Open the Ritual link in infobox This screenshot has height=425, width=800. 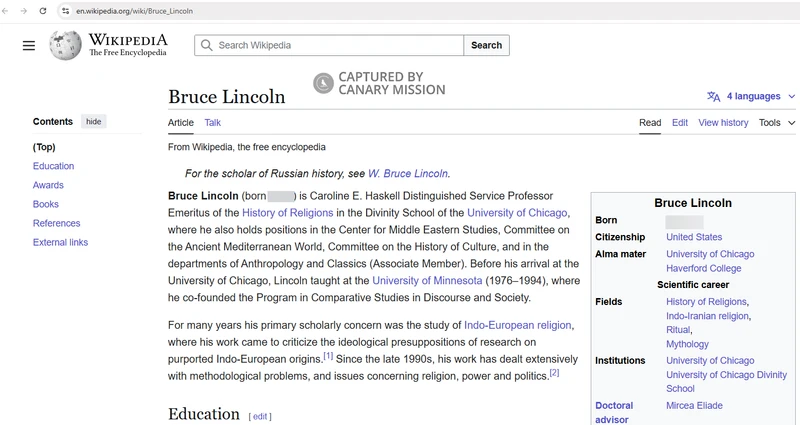678,330
